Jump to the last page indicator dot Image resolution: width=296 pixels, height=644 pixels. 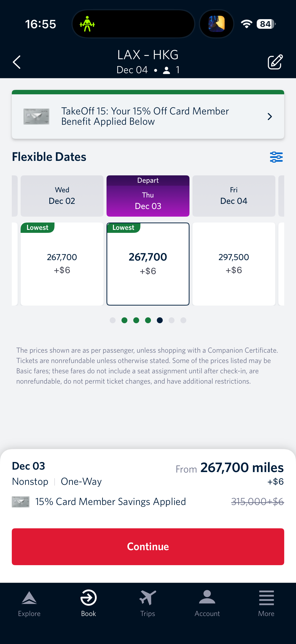pos(183,320)
